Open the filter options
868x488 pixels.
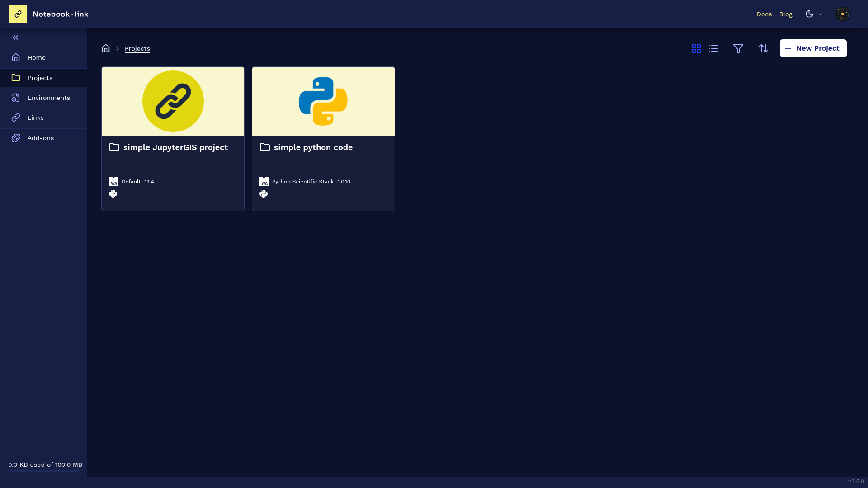point(738,48)
